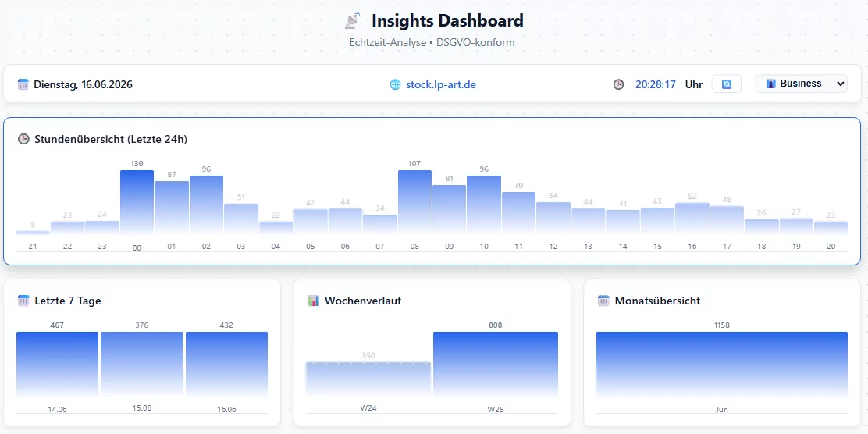This screenshot has width=868, height=434.
Task: Click the bar chart icon next to Wochenverlauf
Action: click(x=314, y=301)
